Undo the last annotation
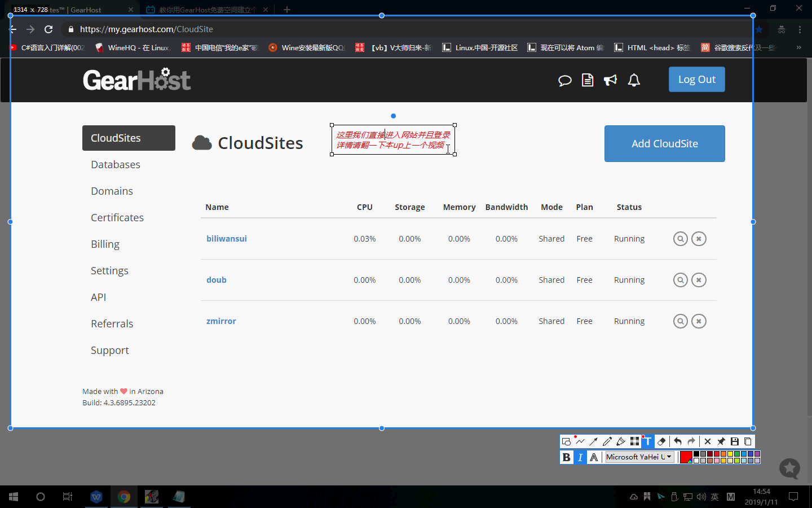Image resolution: width=812 pixels, height=508 pixels. click(x=678, y=441)
